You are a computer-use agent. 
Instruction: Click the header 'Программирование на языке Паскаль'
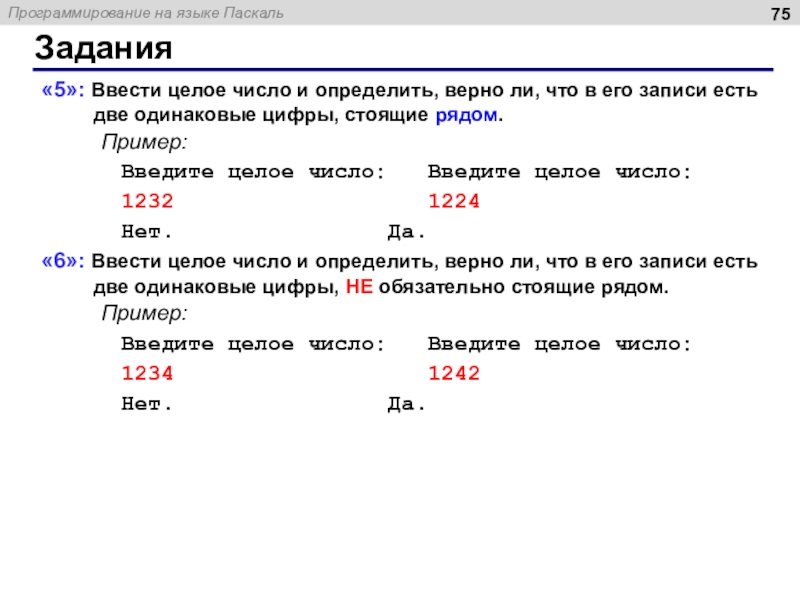(x=146, y=13)
